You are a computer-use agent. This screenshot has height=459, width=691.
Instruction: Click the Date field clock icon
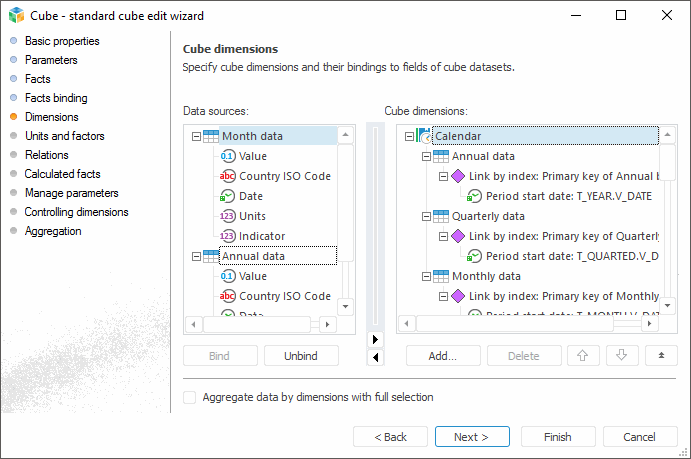(x=228, y=196)
